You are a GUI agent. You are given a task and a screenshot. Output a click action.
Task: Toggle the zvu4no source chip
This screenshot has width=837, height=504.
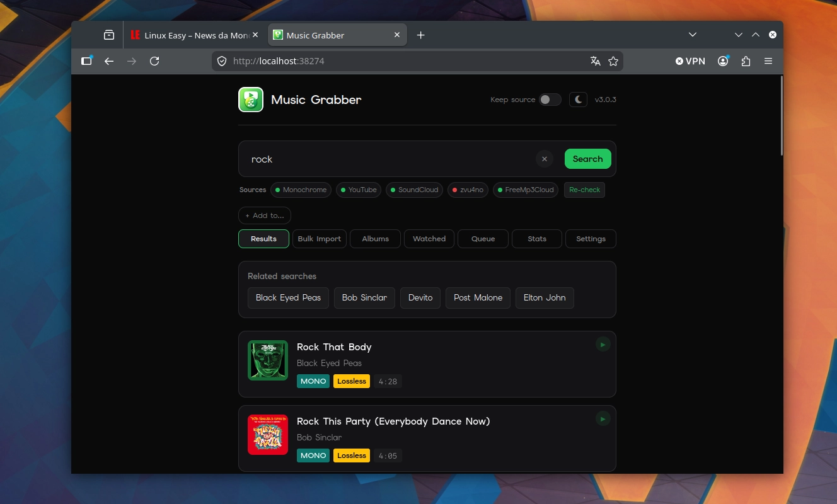coord(468,190)
